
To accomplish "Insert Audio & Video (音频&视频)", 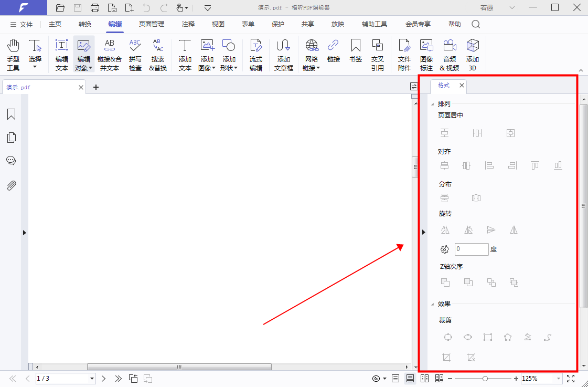I will pyautogui.click(x=449, y=55).
